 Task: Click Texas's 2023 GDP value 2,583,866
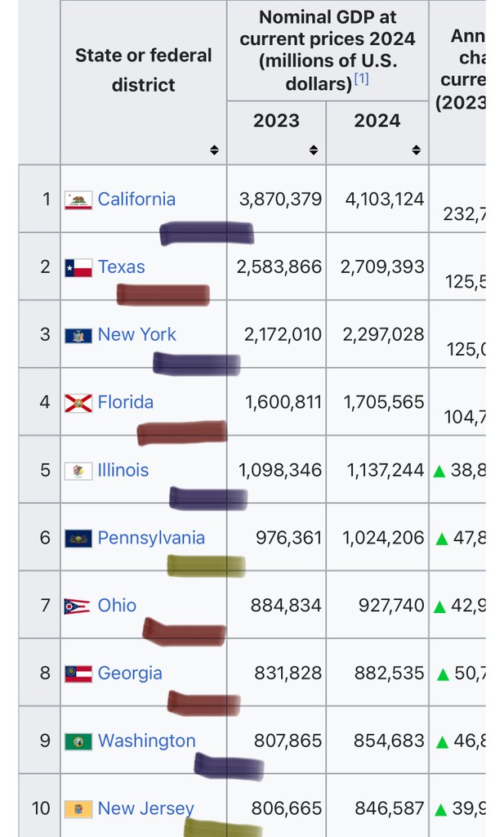click(279, 266)
